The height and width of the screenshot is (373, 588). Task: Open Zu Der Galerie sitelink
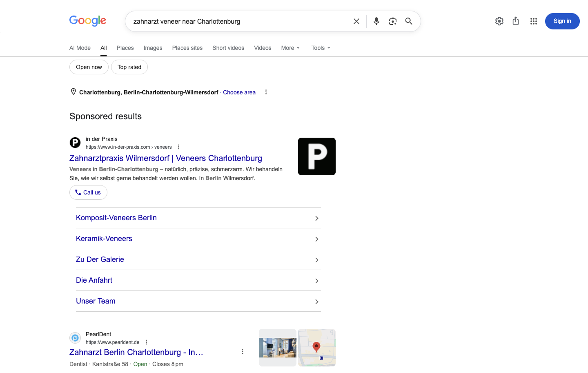[x=100, y=259]
